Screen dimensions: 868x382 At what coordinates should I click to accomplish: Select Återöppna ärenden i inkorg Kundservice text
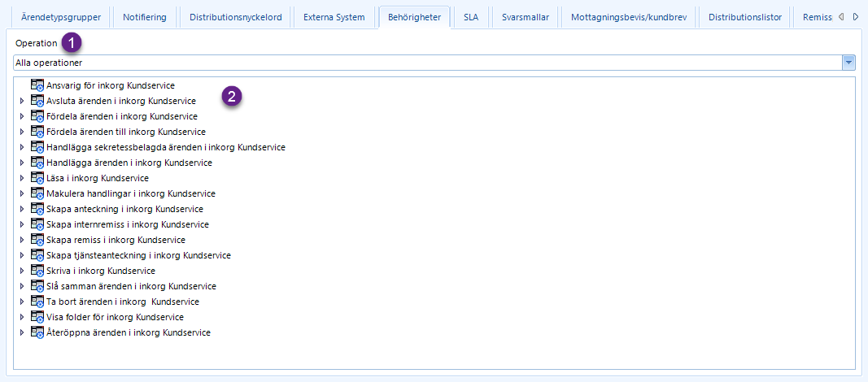[x=129, y=333]
